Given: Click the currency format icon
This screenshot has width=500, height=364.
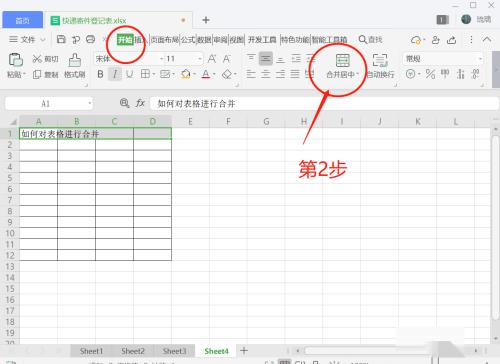Looking at the screenshot, I should 411,74.
